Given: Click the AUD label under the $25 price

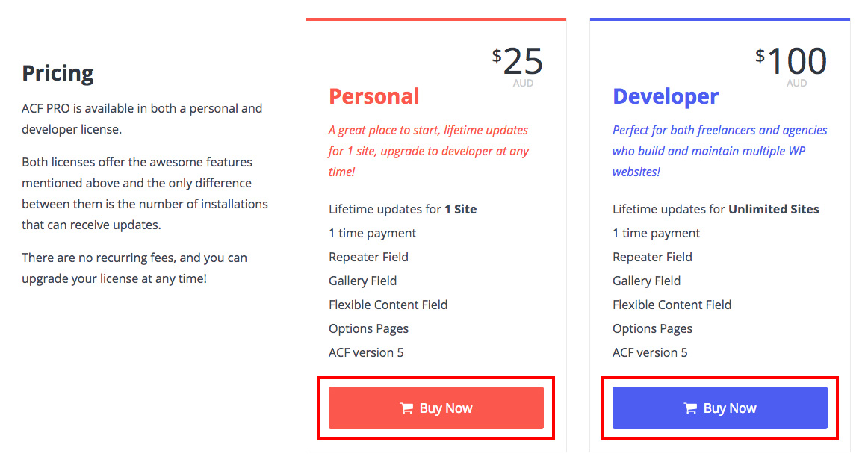Looking at the screenshot, I should (523, 83).
